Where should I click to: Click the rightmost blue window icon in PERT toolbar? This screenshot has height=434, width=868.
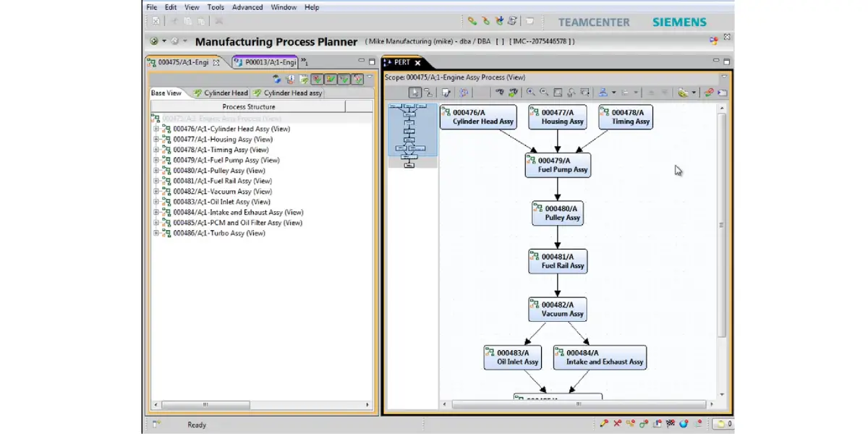[x=721, y=93]
